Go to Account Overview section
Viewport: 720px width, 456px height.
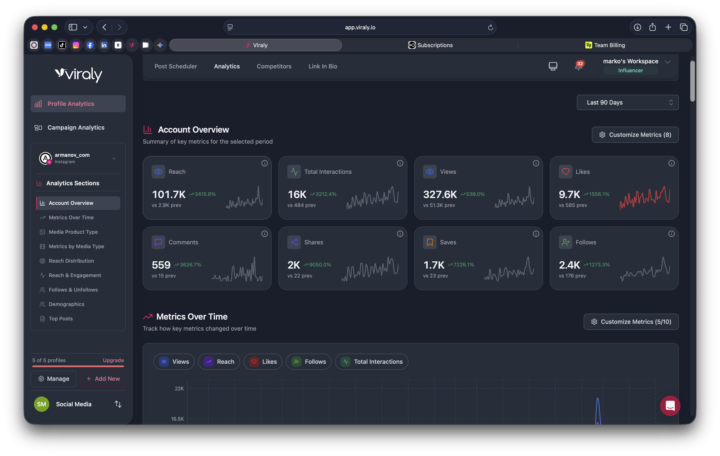coord(78,203)
